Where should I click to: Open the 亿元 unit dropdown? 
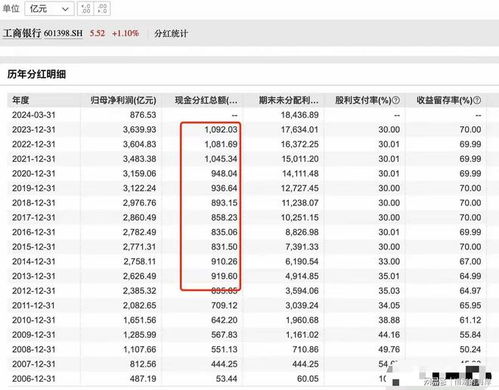point(49,9)
